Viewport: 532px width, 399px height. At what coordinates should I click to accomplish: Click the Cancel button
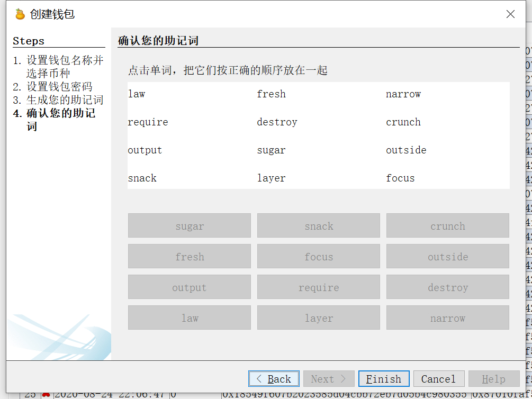439,379
